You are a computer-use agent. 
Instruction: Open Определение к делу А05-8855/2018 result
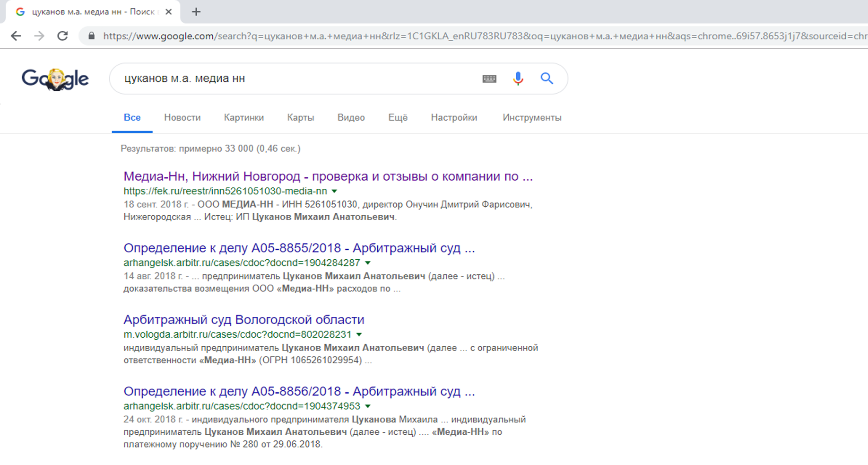(299, 248)
